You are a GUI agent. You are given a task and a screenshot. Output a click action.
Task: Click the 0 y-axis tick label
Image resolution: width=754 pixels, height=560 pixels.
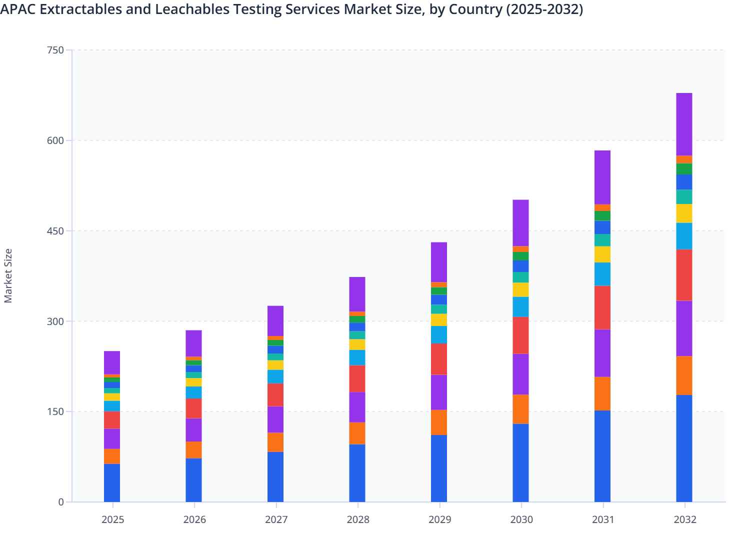61,502
